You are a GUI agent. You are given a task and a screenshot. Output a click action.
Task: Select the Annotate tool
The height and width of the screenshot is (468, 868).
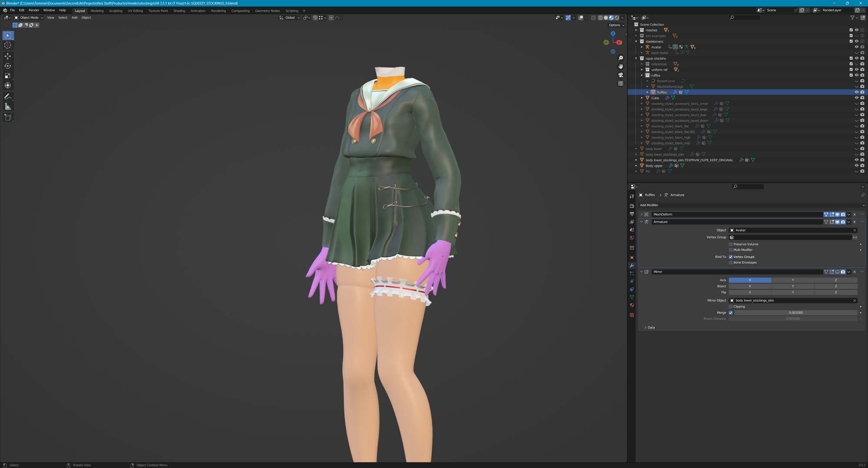coord(8,97)
